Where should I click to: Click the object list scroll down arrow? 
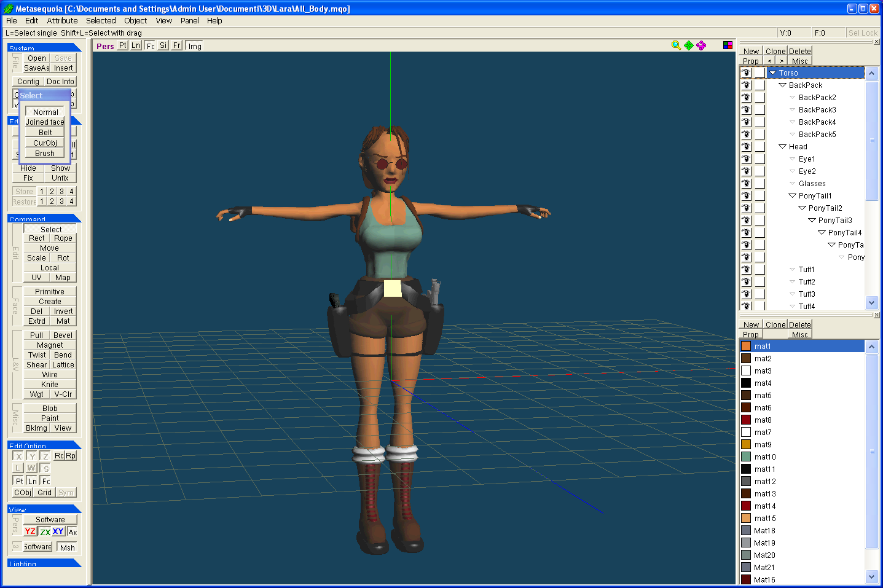click(871, 302)
